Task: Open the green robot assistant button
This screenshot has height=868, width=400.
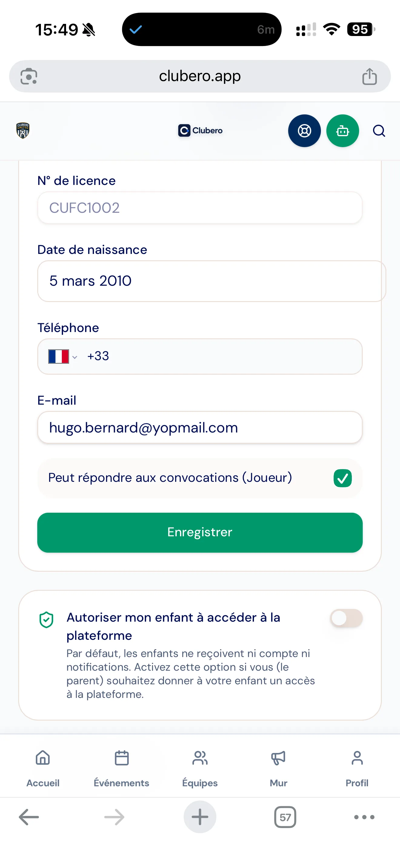Action: [342, 131]
